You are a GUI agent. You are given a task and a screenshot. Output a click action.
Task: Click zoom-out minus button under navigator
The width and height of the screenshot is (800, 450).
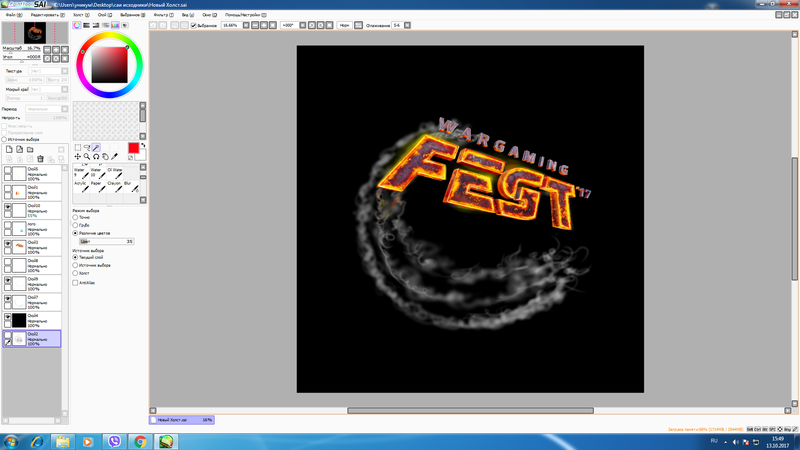tap(47, 50)
